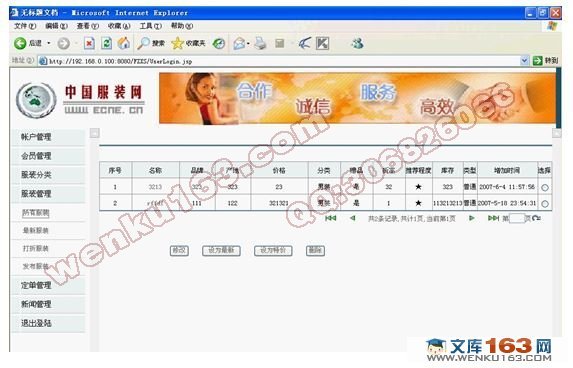The width and height of the screenshot is (573, 368).
Task: Click the 增加时间 column header
Action: pyautogui.click(x=507, y=170)
